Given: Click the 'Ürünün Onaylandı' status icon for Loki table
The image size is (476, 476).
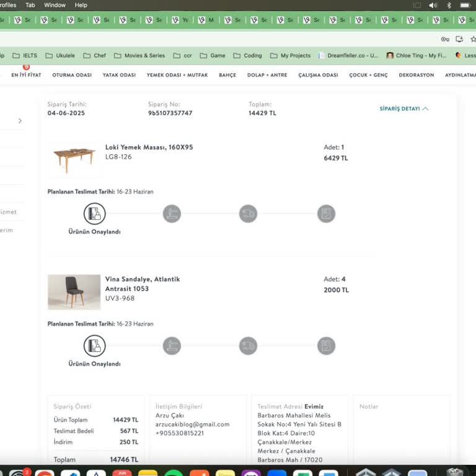Looking at the screenshot, I should coord(94,214).
